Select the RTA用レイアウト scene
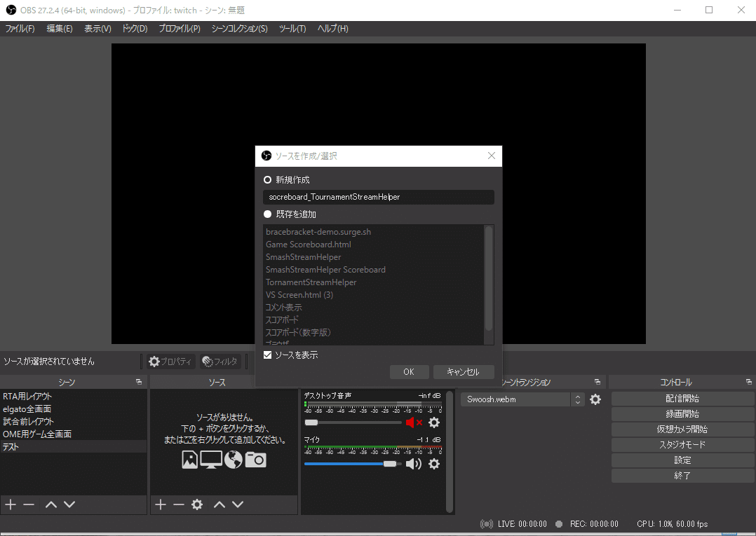Image resolution: width=756 pixels, height=536 pixels. point(73,397)
